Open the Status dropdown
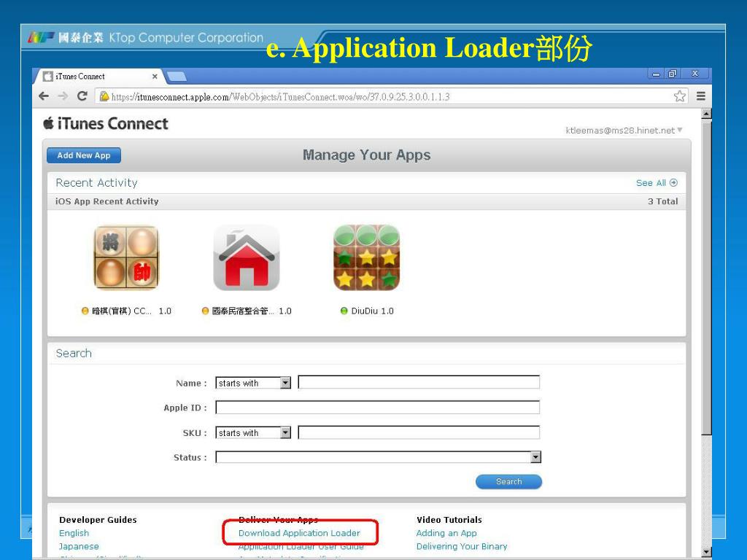 pos(379,457)
